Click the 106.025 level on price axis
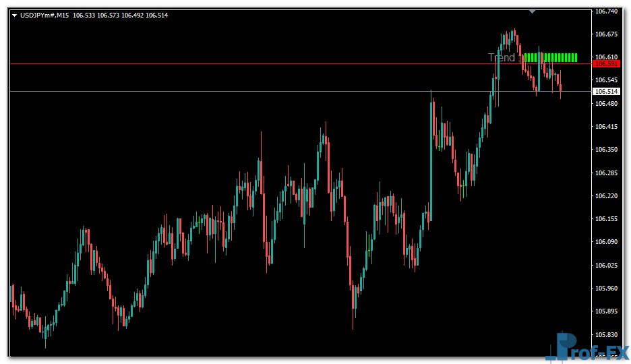Viewport: 631px width, 364px height. [x=607, y=266]
